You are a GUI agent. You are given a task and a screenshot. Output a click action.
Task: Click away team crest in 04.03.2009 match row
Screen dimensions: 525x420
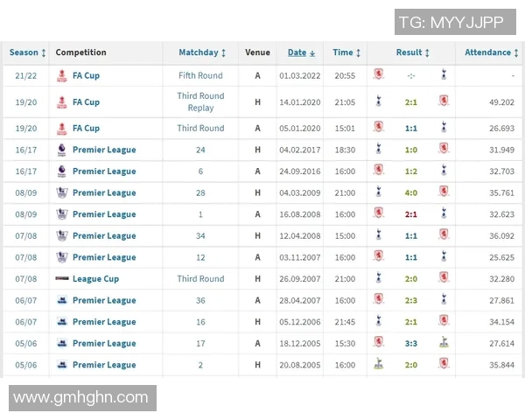click(444, 192)
